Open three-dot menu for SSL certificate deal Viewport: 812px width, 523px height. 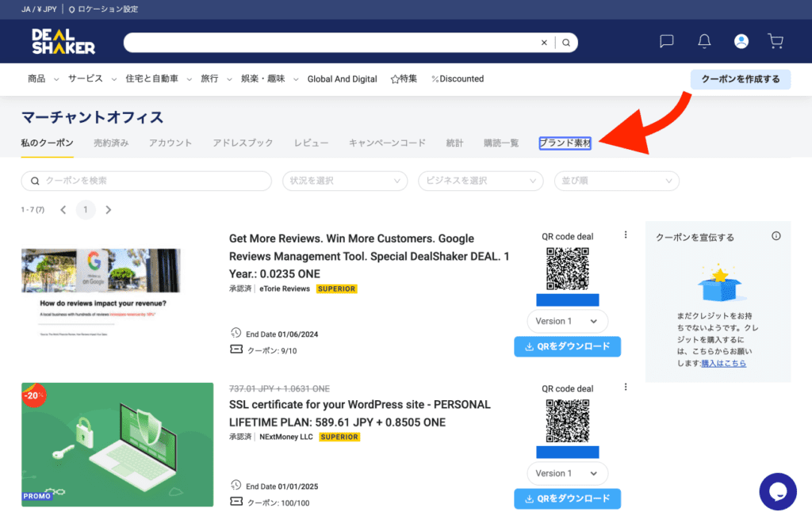[x=626, y=387]
